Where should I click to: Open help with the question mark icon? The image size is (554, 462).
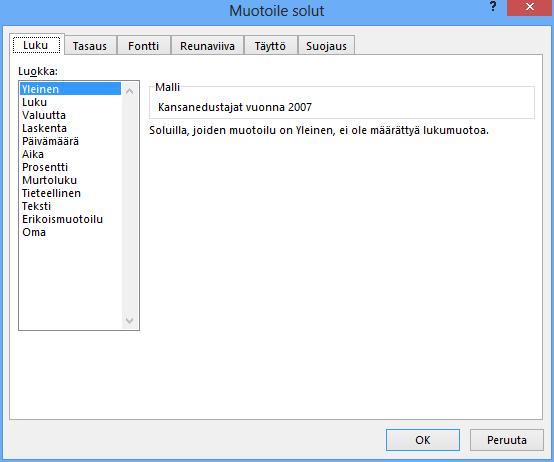pyautogui.click(x=493, y=6)
